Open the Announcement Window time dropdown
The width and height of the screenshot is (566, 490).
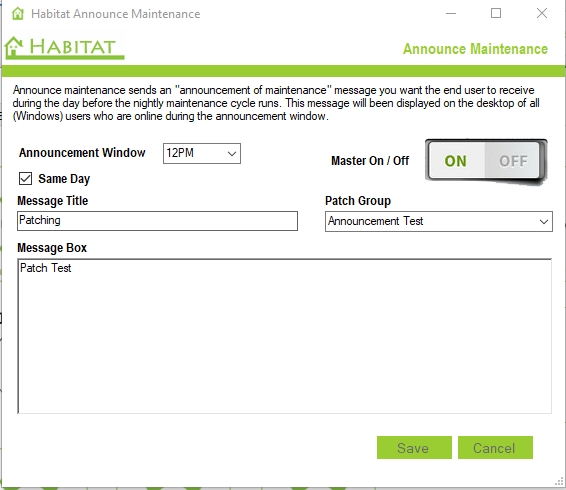click(202, 153)
